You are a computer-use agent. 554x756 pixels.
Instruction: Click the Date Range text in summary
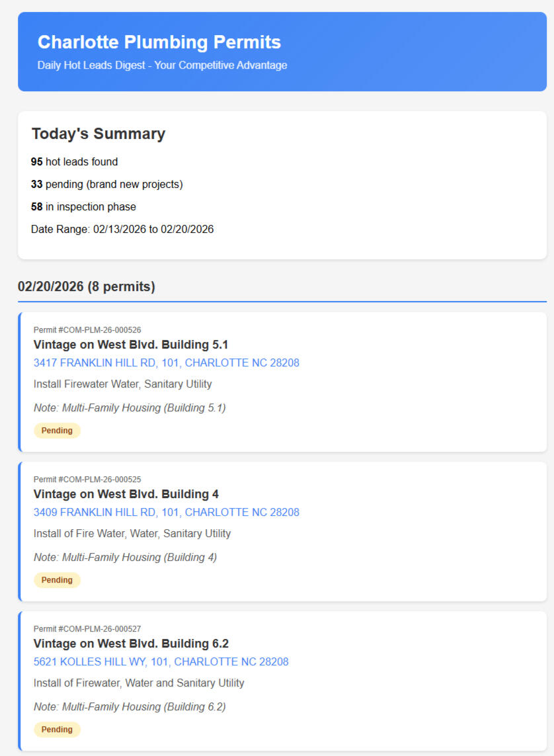click(122, 230)
